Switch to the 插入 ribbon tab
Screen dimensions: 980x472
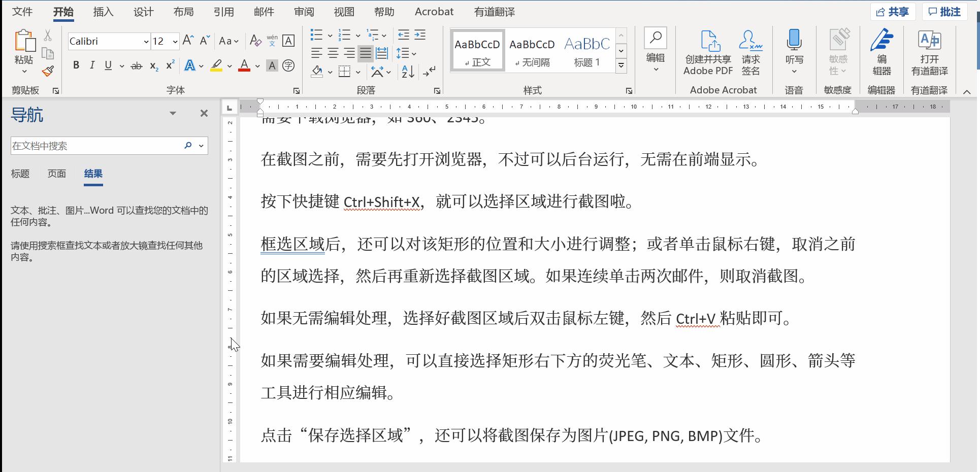[x=103, y=11]
